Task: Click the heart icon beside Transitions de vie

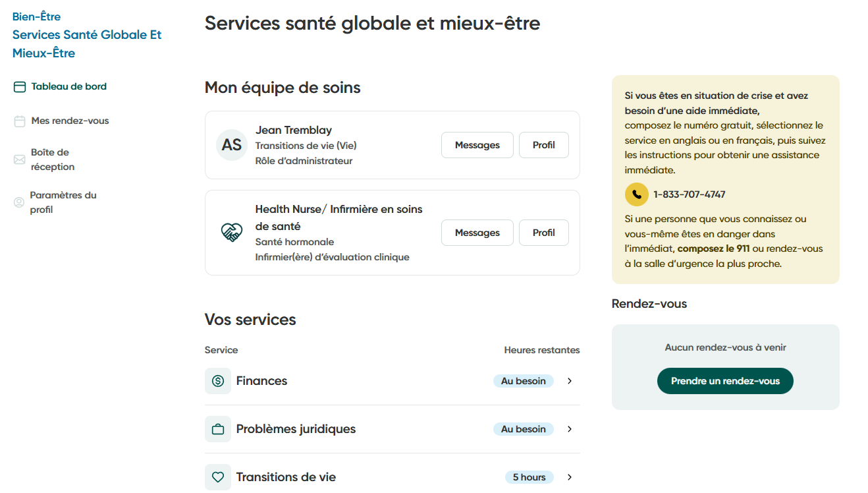Action: [217, 477]
